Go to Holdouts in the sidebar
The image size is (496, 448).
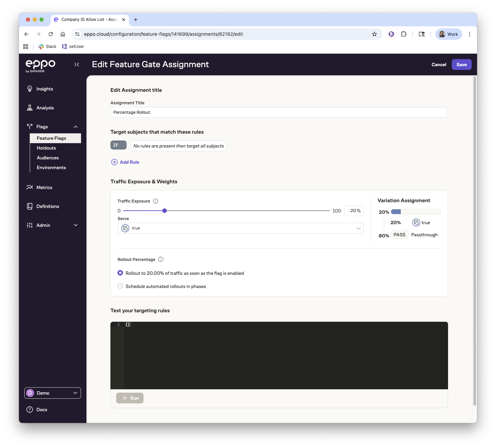(x=46, y=148)
